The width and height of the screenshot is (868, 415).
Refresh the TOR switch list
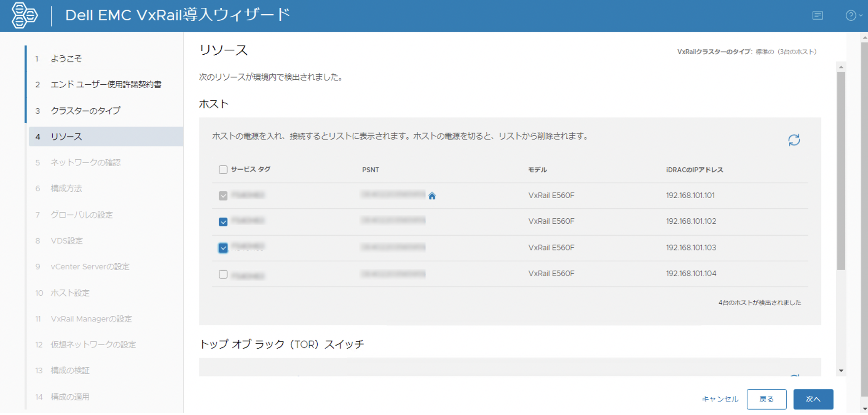coord(794,375)
